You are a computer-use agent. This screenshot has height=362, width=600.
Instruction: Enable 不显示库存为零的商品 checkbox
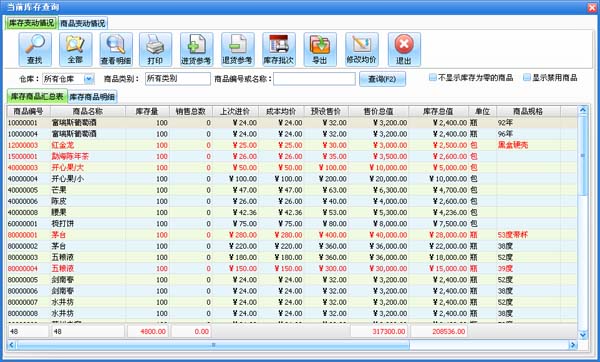click(433, 78)
